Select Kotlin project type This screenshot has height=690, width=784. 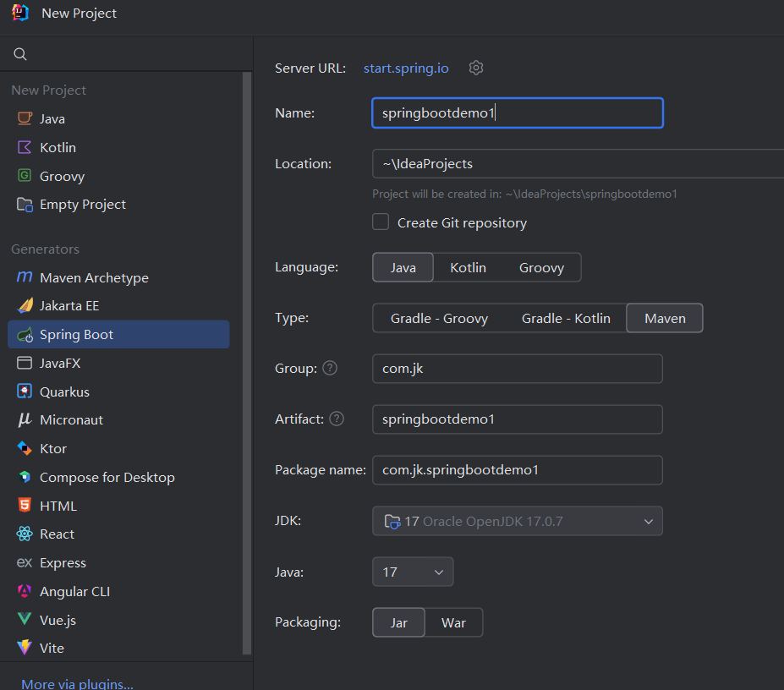point(118,147)
